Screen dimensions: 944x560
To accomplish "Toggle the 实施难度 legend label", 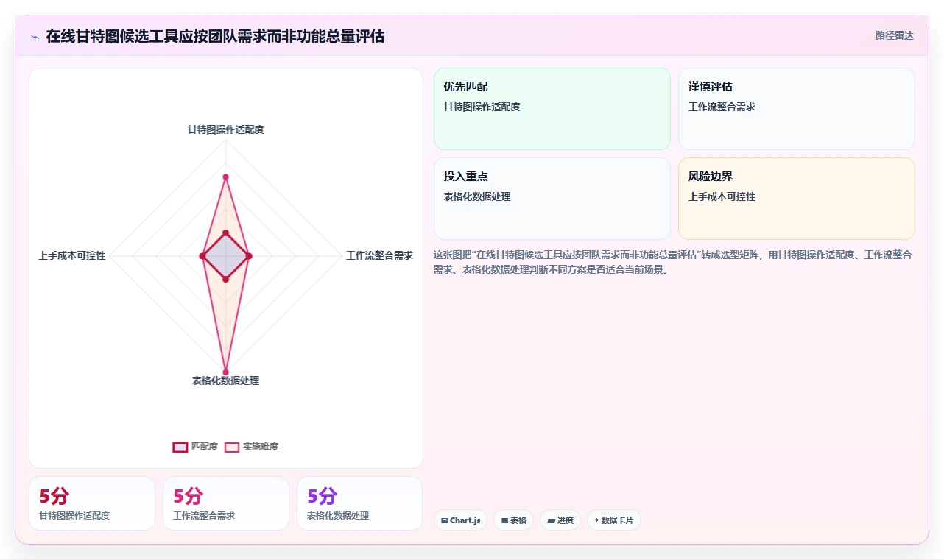I will click(261, 447).
